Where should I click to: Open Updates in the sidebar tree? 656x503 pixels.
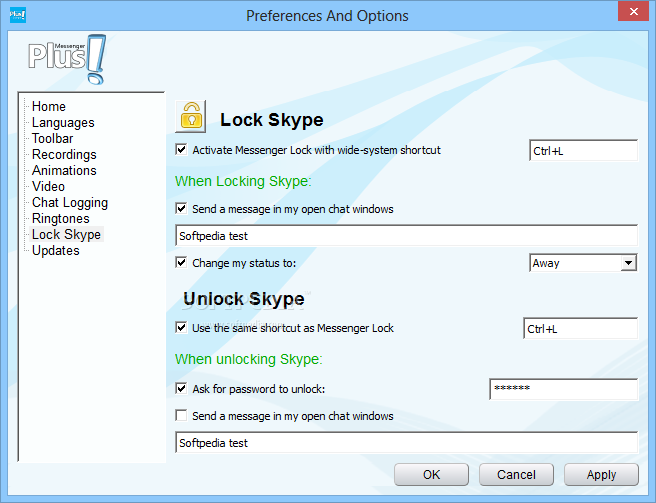[x=56, y=250]
